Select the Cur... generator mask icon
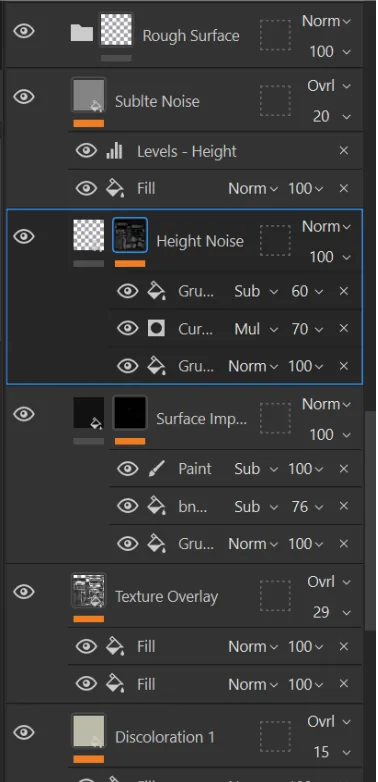 point(156,328)
